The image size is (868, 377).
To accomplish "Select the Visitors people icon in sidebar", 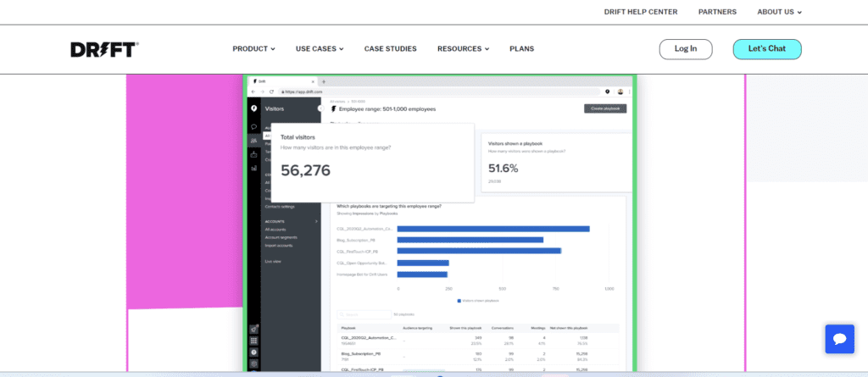I will point(253,141).
